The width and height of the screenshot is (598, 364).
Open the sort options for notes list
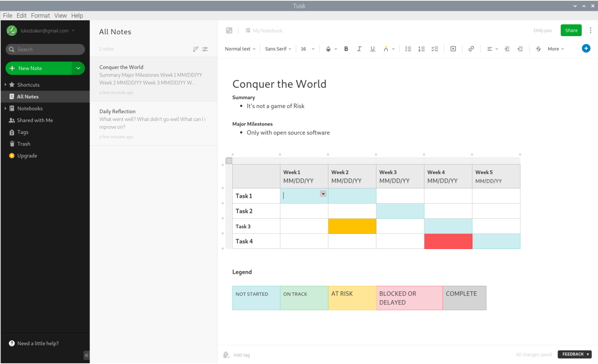[195, 49]
